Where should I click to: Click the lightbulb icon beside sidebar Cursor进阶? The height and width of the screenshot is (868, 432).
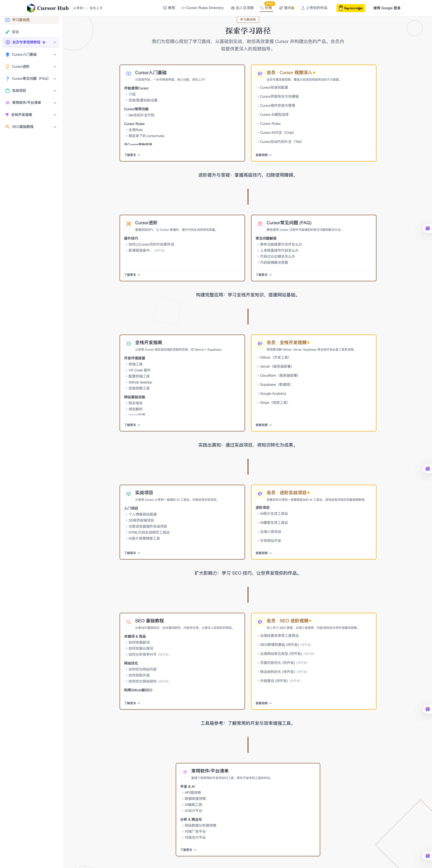point(7,67)
